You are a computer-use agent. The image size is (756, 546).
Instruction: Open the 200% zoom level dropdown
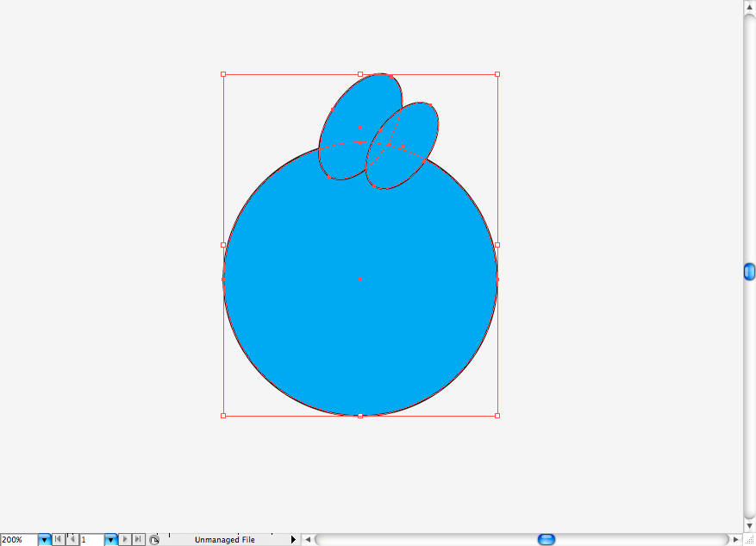(44, 540)
